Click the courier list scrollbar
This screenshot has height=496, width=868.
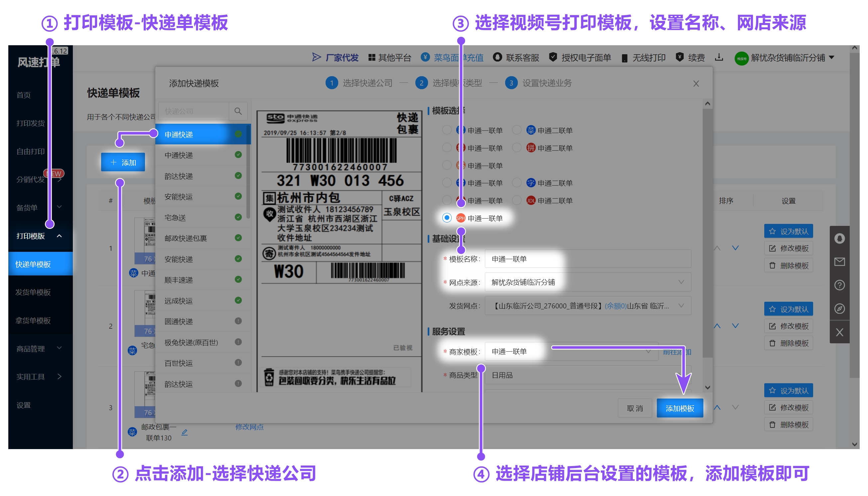[248, 172]
